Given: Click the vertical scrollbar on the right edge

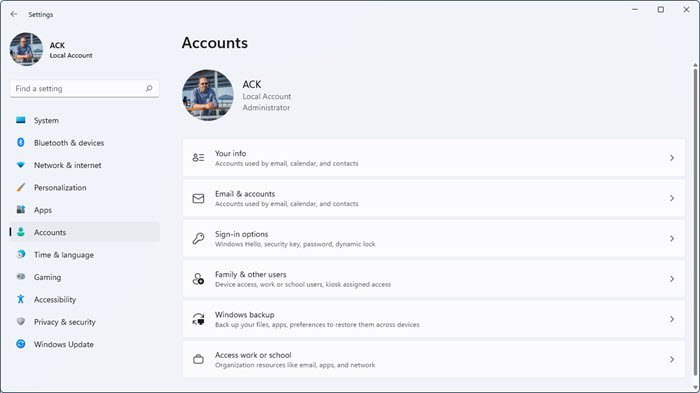Looking at the screenshot, I should 695,221.
